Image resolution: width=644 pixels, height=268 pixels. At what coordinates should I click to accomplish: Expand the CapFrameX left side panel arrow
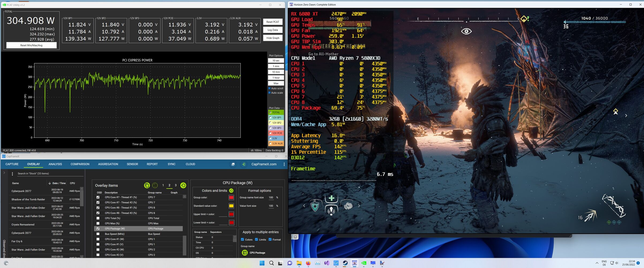[x=4, y=173]
